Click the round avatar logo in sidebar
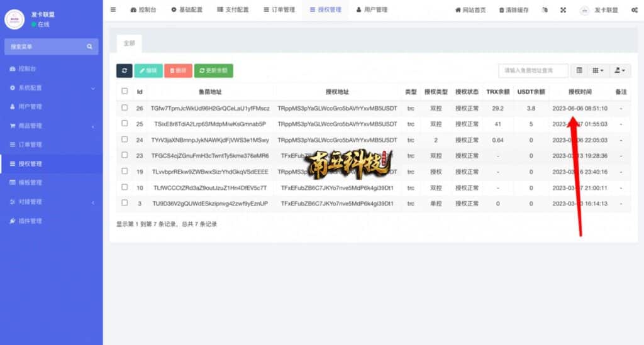This screenshot has width=644, height=345. [14, 19]
